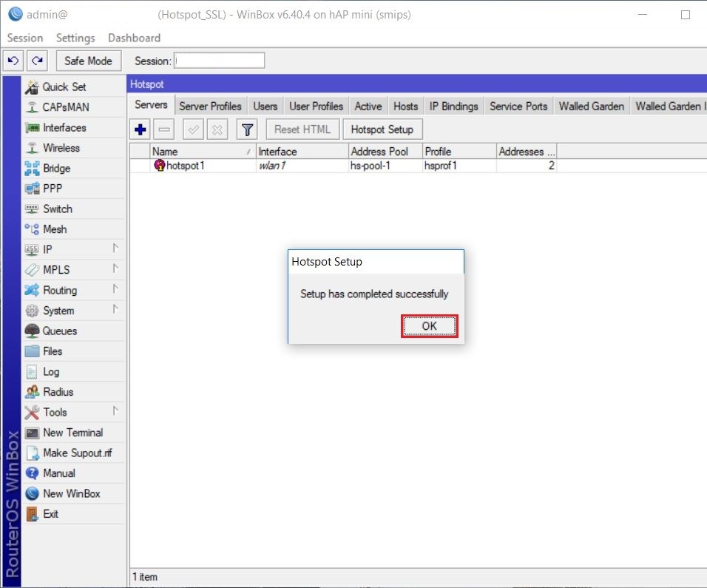Open the Session menu

tap(25, 38)
